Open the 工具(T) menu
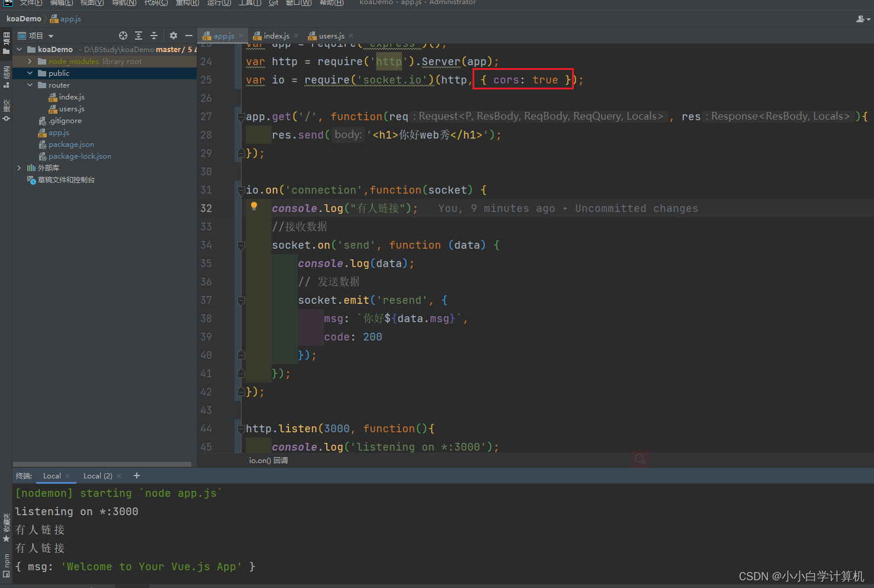 coord(250,3)
